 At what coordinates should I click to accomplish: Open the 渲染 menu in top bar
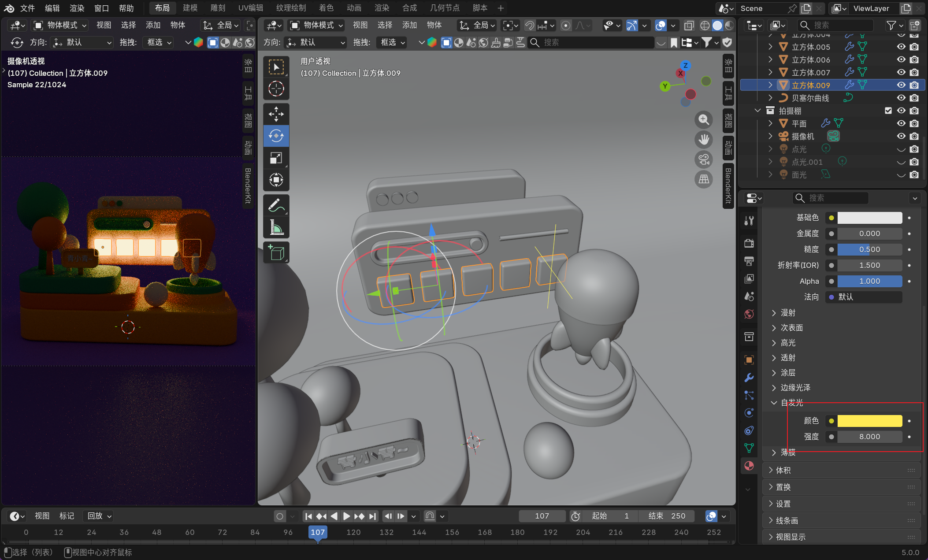(77, 8)
